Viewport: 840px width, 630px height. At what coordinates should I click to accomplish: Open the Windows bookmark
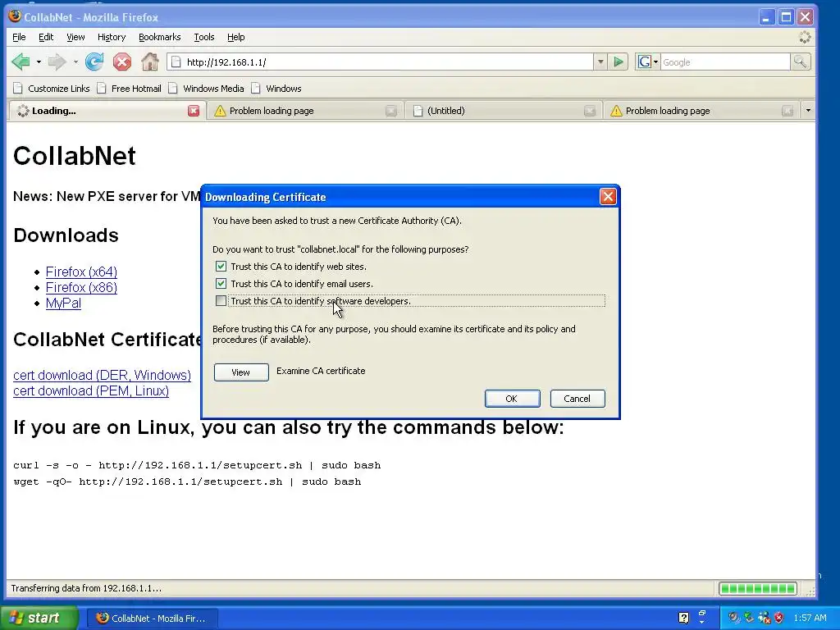pos(276,89)
